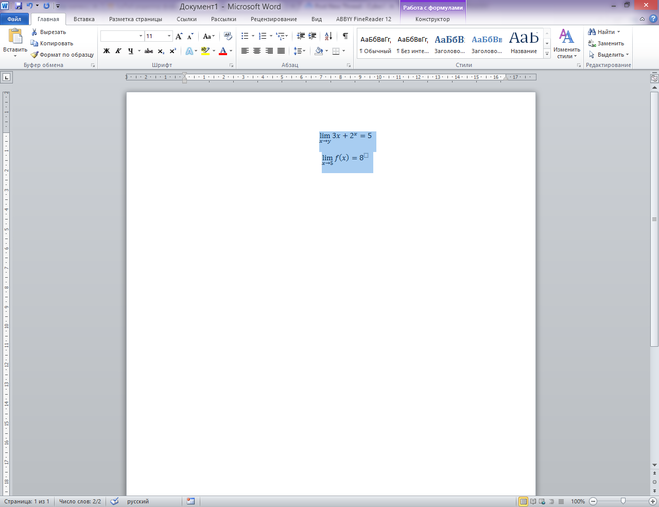The image size is (659, 507).
Task: Click the yellow highlight color button
Action: (x=206, y=51)
